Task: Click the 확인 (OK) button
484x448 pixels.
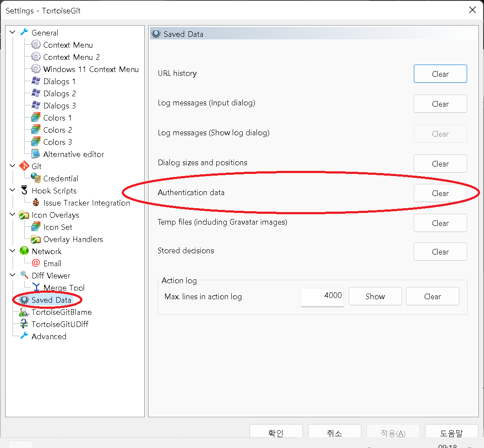Action: point(276,432)
